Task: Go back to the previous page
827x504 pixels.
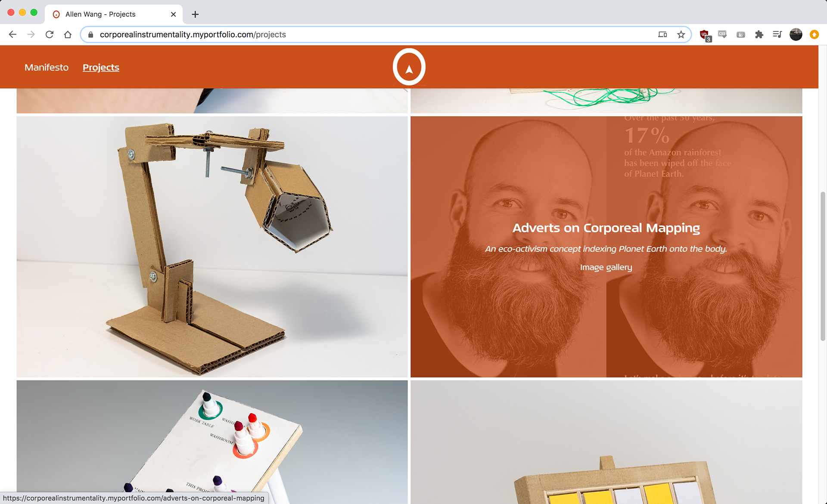Action: click(12, 34)
